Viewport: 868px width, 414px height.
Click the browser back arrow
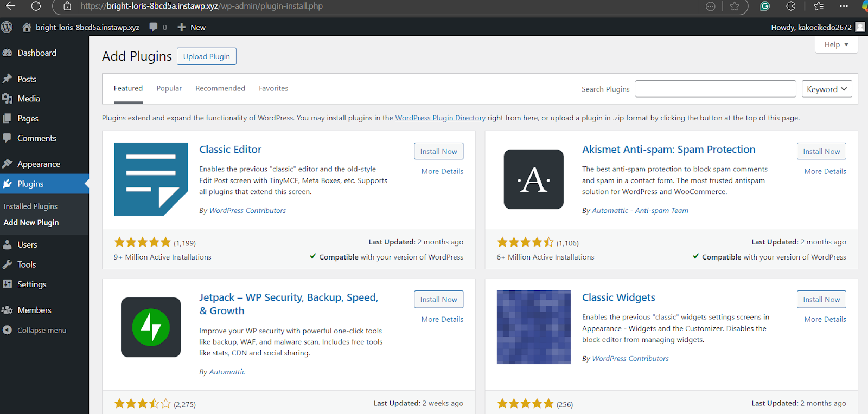point(10,6)
